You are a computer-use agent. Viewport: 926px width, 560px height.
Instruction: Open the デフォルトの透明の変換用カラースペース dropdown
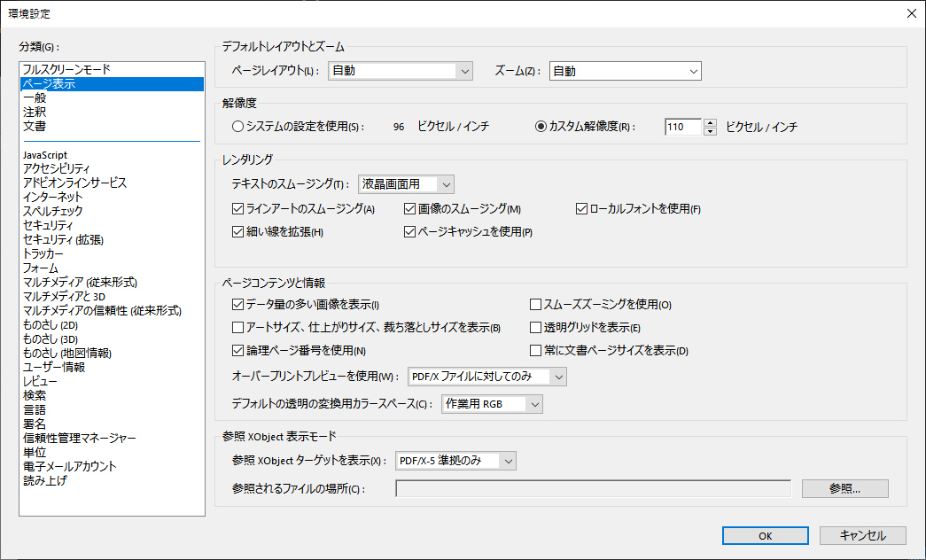point(491,402)
